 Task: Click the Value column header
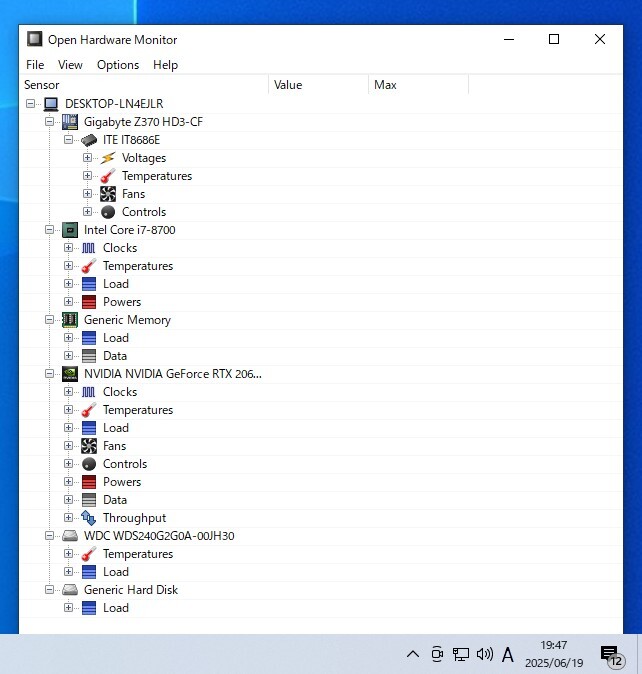pyautogui.click(x=319, y=85)
